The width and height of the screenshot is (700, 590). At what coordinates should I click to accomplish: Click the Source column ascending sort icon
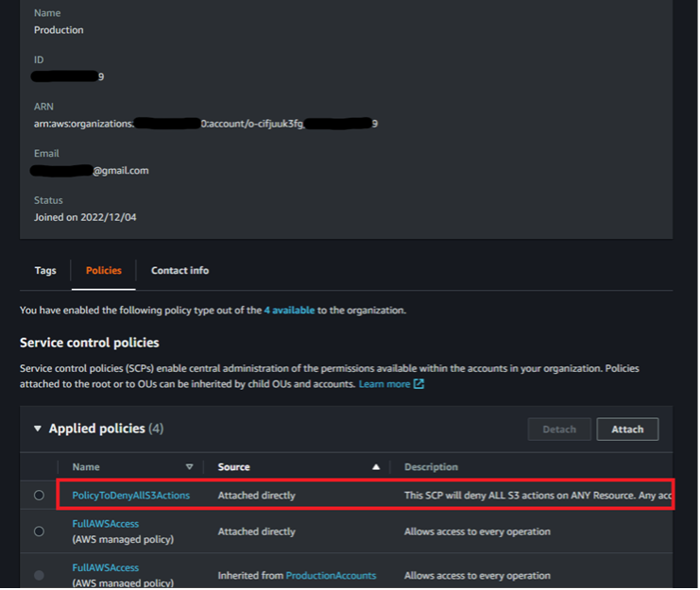(376, 467)
